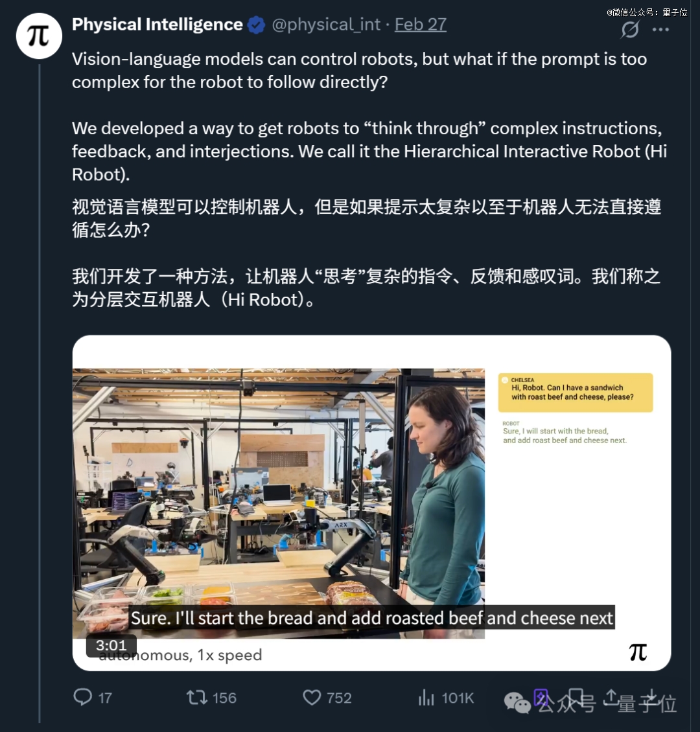Open the purple AI sparkle card icon
This screenshot has width=700, height=732.
pyautogui.click(x=541, y=698)
